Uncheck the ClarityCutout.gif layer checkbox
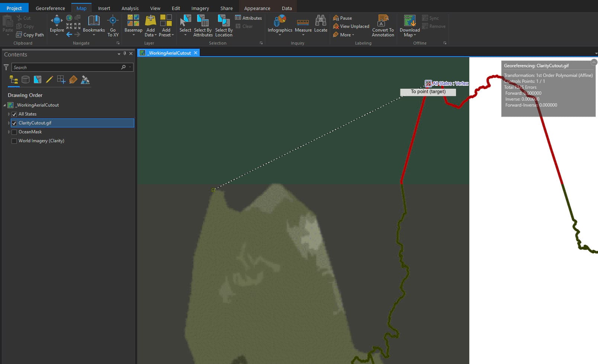 point(14,123)
